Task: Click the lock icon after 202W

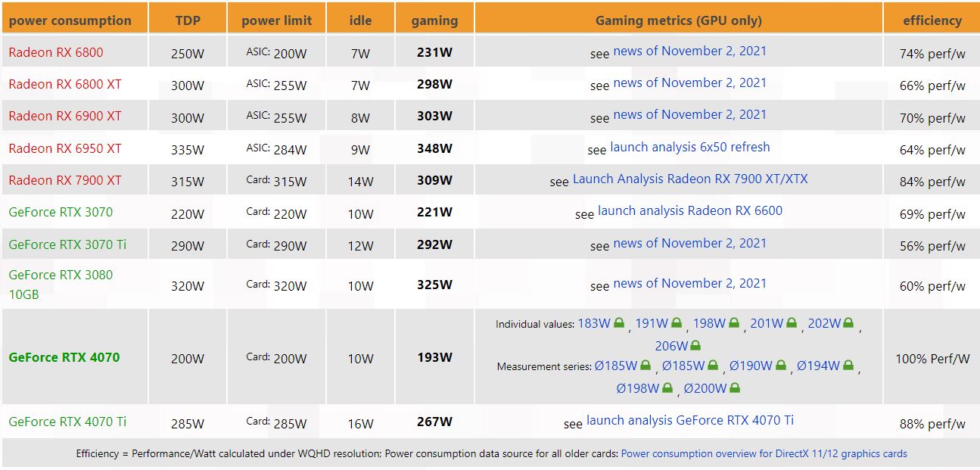Action: [x=849, y=323]
